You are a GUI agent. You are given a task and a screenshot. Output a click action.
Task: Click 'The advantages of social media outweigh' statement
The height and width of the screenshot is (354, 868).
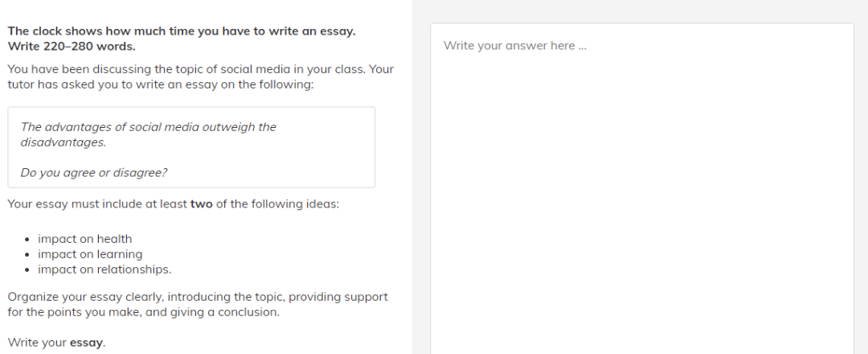pyautogui.click(x=149, y=127)
